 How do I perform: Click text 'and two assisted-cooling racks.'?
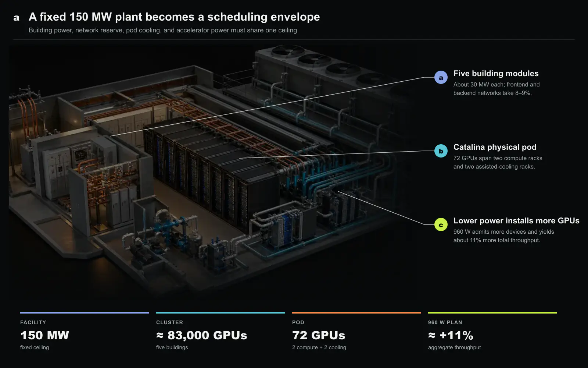[x=494, y=167]
